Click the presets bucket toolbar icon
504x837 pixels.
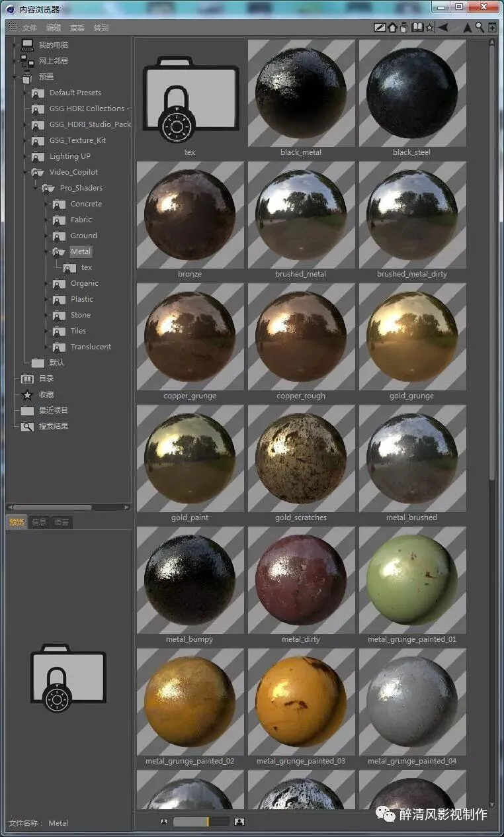[404, 28]
